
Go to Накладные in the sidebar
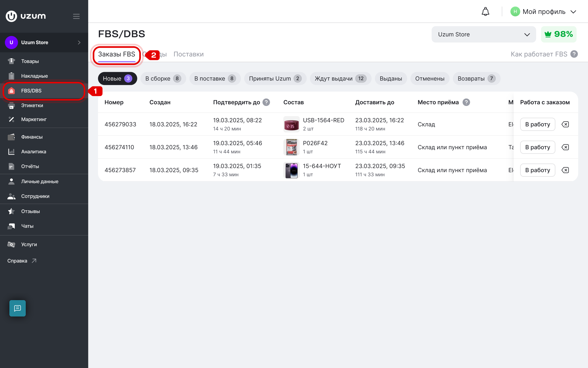pyautogui.click(x=44, y=76)
